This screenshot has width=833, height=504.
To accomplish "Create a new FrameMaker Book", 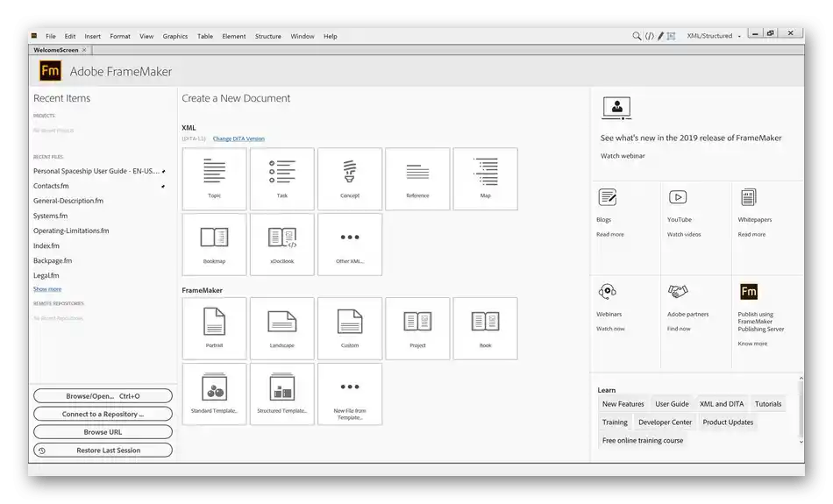I will click(485, 329).
